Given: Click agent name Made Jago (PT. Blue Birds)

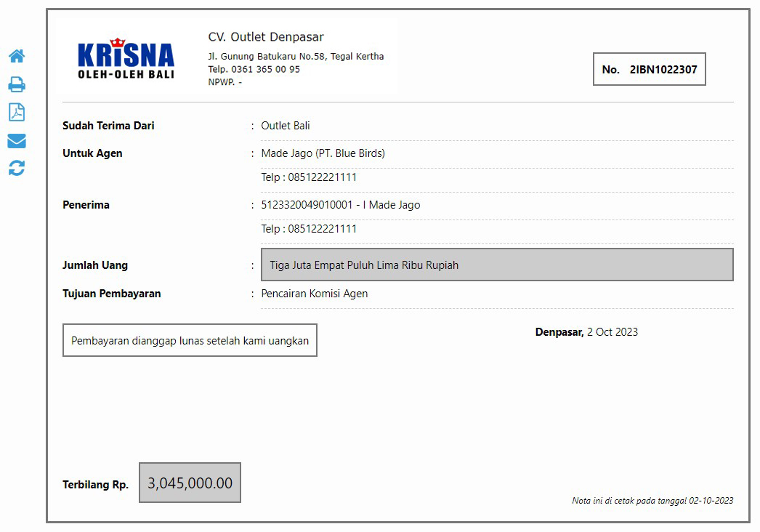Looking at the screenshot, I should [323, 153].
